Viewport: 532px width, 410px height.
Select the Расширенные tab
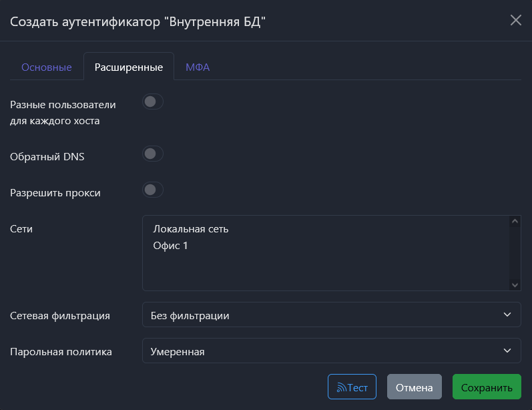pos(129,67)
